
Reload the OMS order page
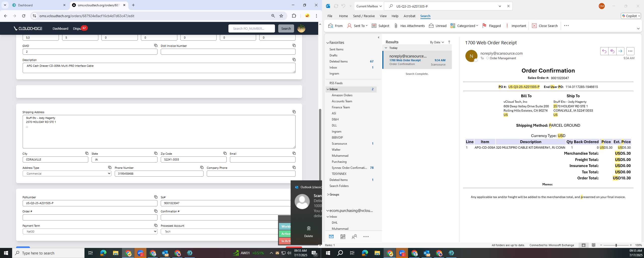[24, 16]
